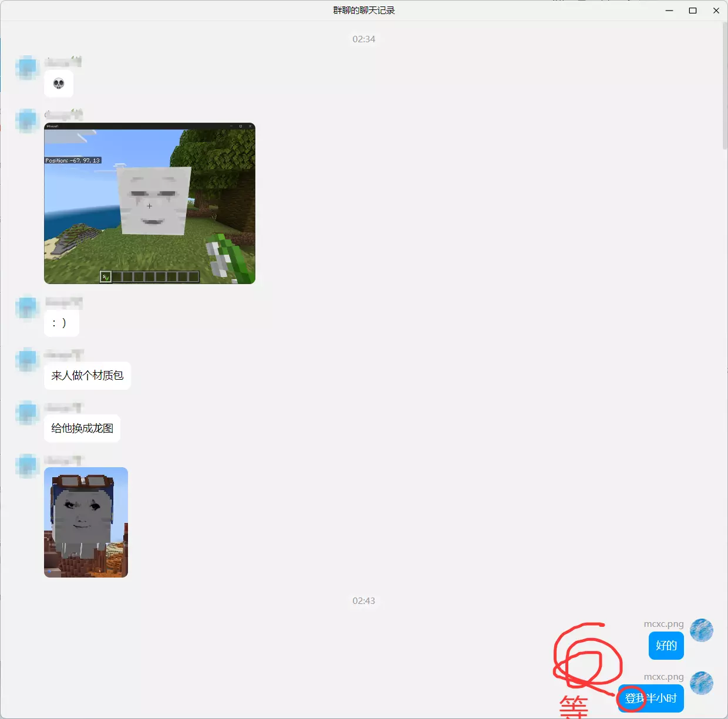The height and width of the screenshot is (719, 728).
Task: Click the avatar beside '来人做个材质包'
Action: point(27,360)
